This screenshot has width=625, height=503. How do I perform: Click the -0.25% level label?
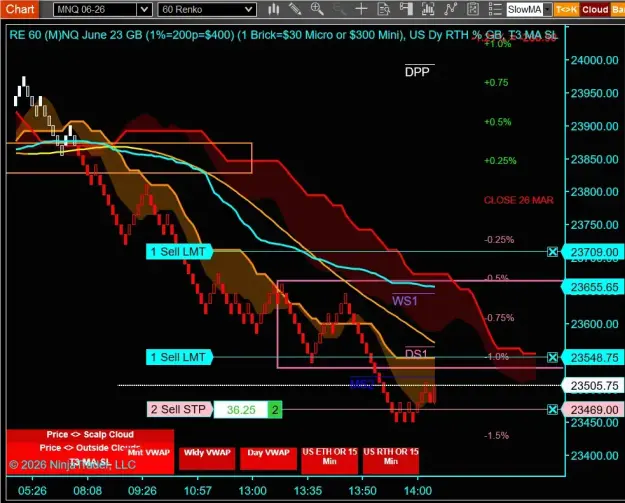click(x=499, y=240)
